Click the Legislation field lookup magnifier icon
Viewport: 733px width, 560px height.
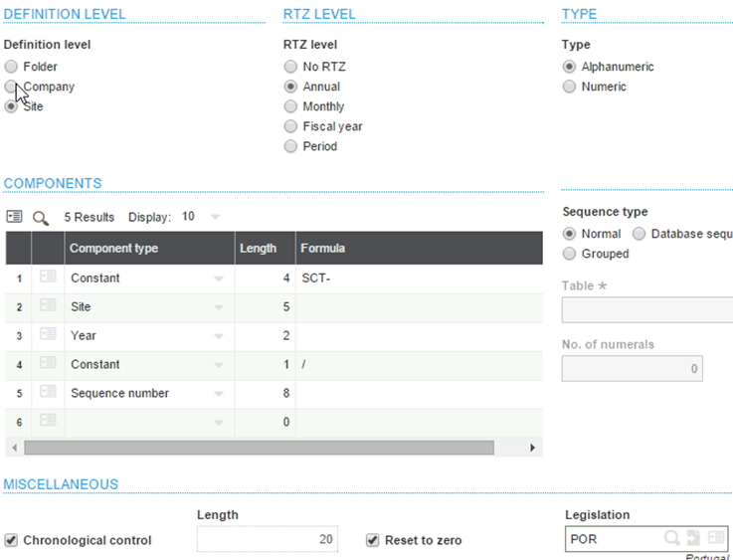click(672, 538)
